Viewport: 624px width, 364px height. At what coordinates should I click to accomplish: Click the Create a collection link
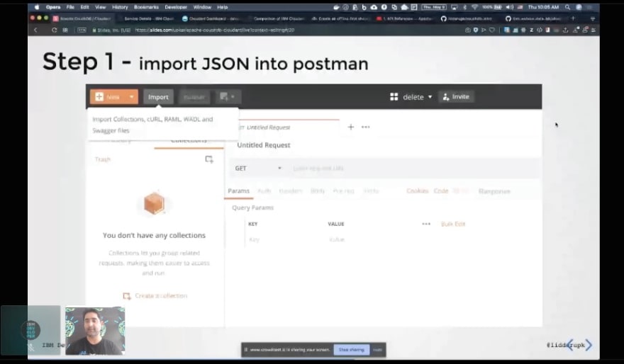tap(155, 295)
